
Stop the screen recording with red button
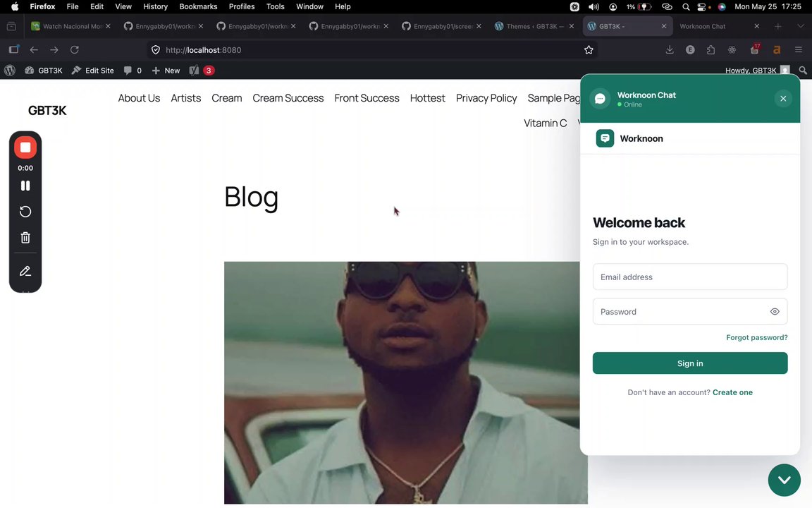(25, 147)
